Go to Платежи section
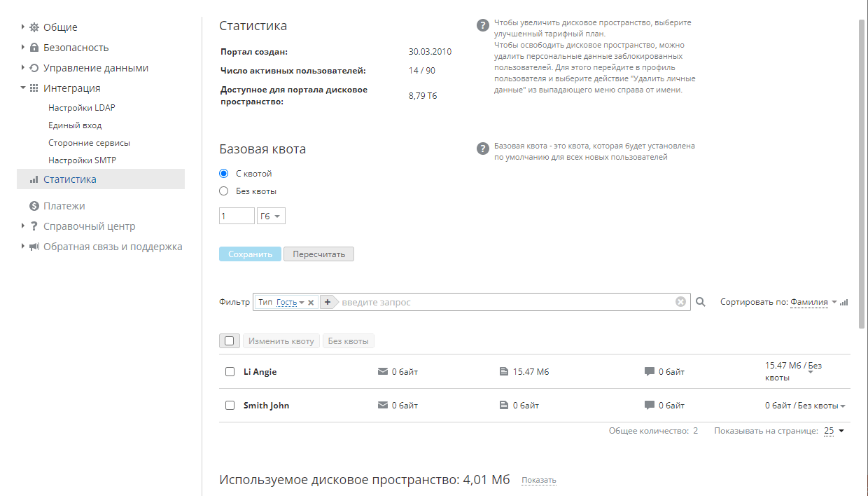Image resolution: width=868 pixels, height=496 pixels. [64, 206]
